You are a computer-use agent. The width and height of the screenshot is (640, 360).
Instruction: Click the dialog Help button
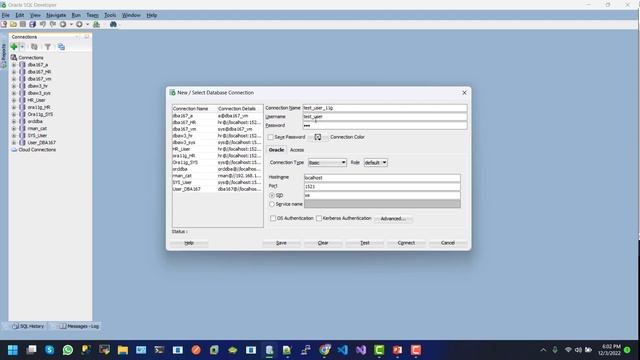coord(189,243)
